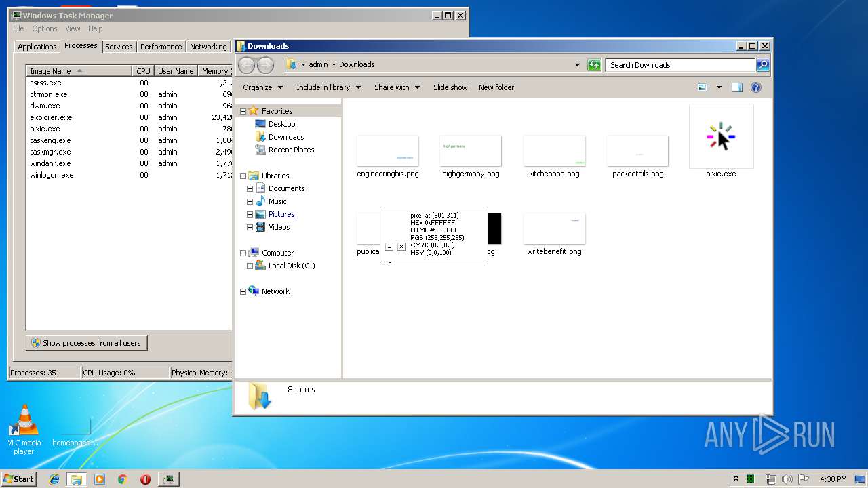Screen dimensions: 868x488
Task: Select explorer.exe process row
Action: (129, 117)
